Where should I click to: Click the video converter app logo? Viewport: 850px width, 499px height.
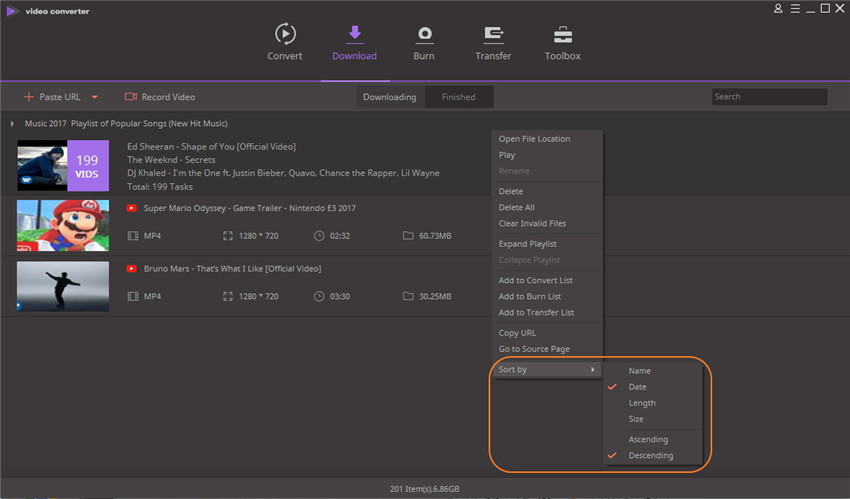point(11,11)
